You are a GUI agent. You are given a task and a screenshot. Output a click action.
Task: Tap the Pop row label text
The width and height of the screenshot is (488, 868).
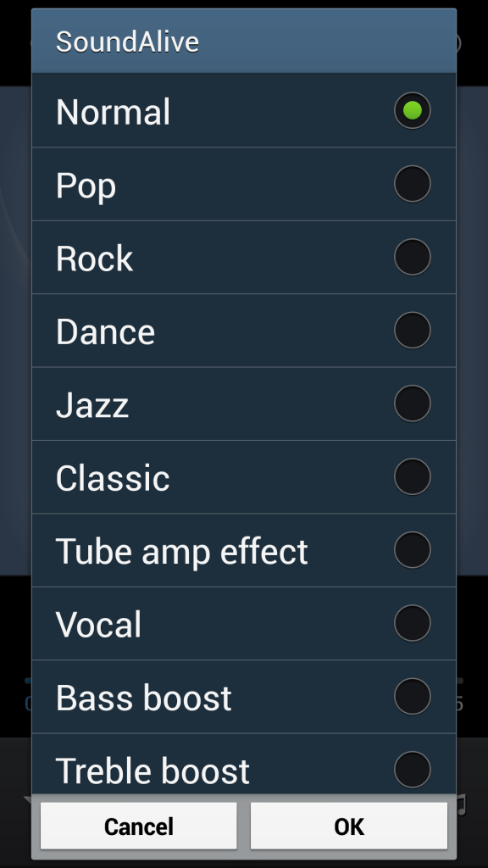tap(85, 184)
